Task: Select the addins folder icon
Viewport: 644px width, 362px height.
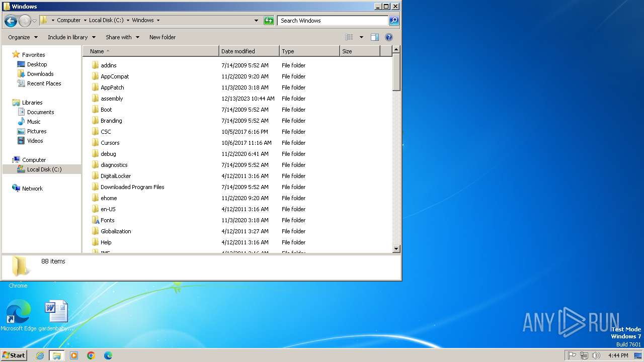Action: (96, 65)
